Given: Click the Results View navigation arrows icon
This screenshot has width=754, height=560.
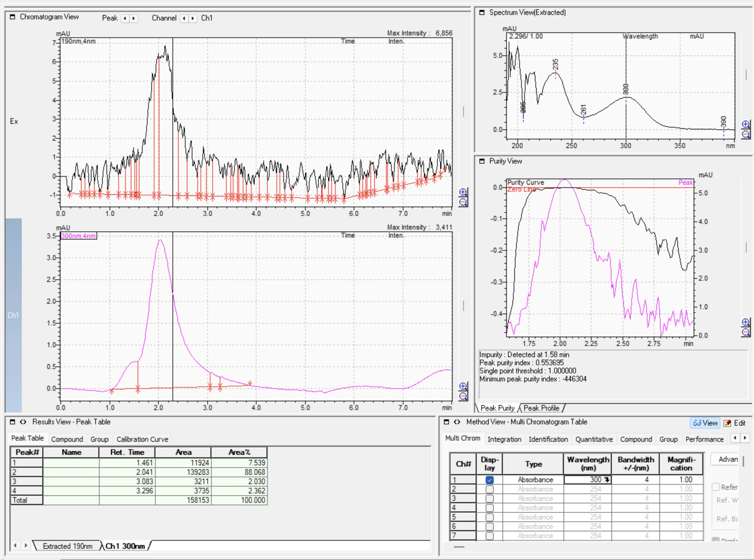Looking at the screenshot, I should pos(23,422).
